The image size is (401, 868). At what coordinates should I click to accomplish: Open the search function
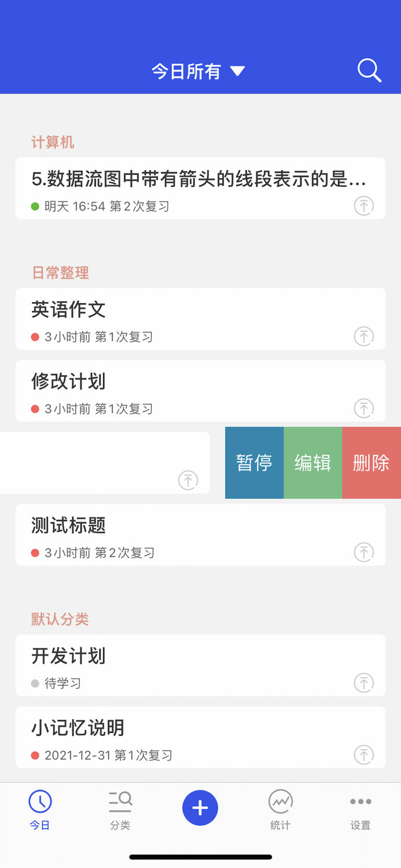[x=369, y=70]
